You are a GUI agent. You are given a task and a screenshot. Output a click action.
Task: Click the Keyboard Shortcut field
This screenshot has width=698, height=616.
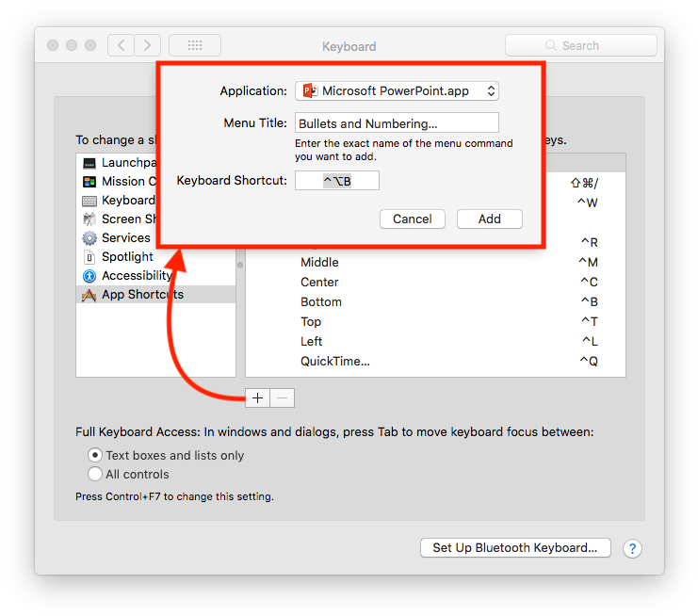(337, 180)
